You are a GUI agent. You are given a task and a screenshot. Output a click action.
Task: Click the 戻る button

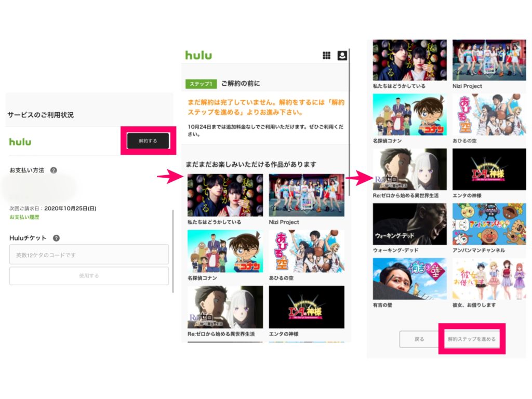pos(419,339)
